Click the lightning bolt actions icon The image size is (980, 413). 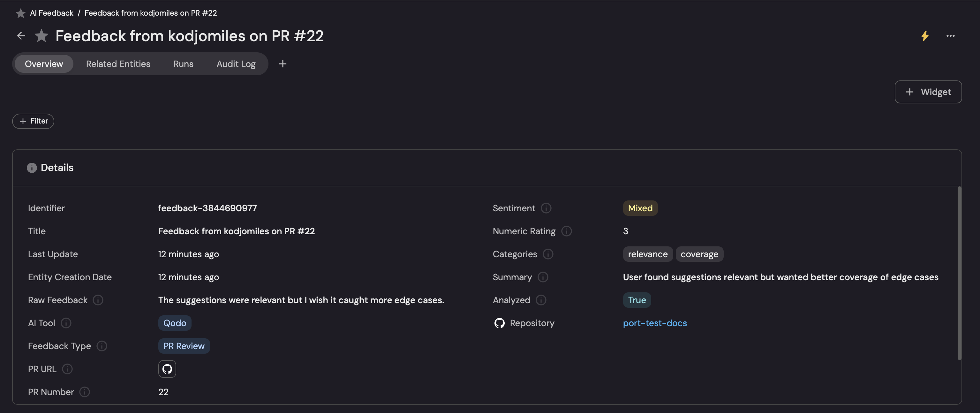925,36
